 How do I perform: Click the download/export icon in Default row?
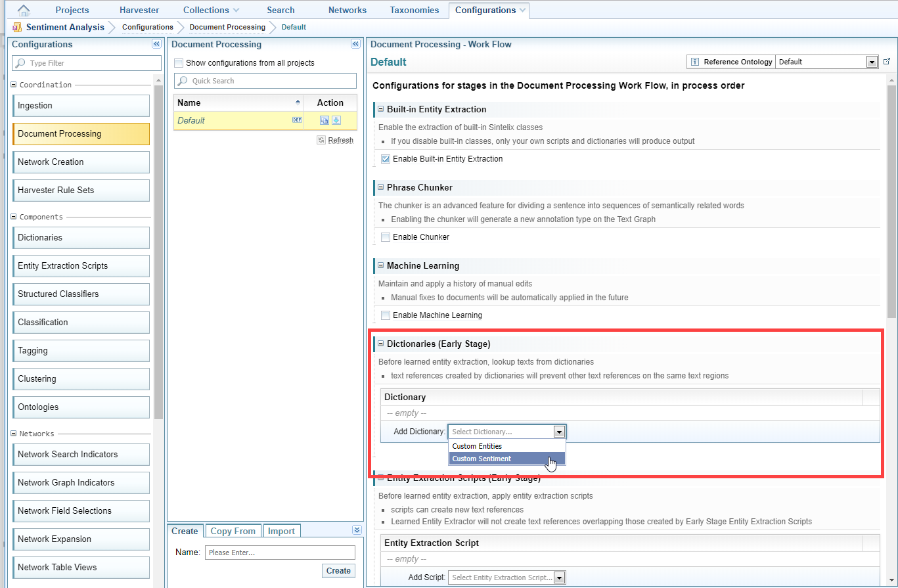(336, 120)
